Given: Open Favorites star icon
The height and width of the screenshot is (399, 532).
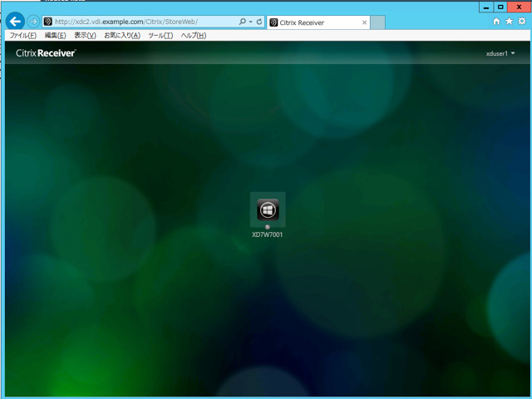Looking at the screenshot, I should point(510,21).
